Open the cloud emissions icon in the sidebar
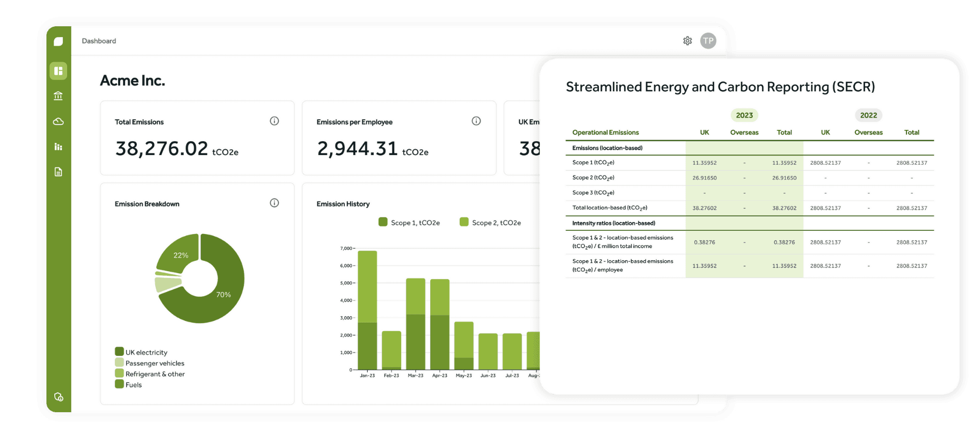Viewport: 980px width, 439px height. [x=59, y=121]
